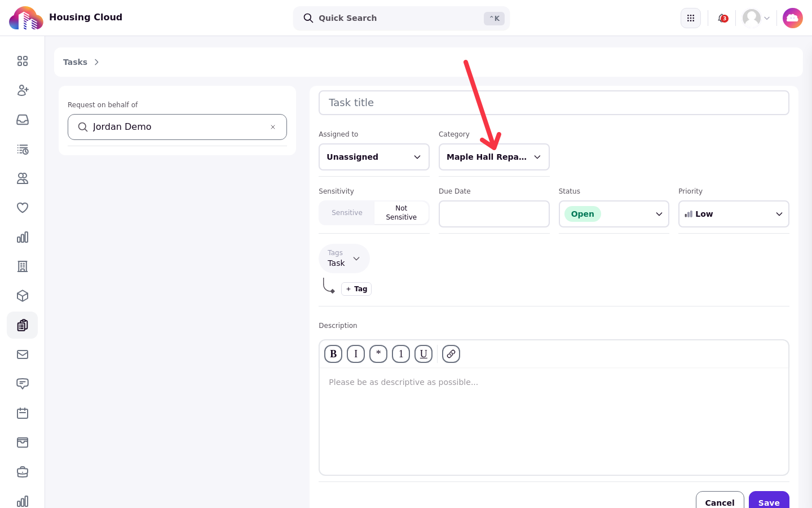The width and height of the screenshot is (812, 508).
Task: Go to Tasks breadcrumb
Action: click(75, 62)
